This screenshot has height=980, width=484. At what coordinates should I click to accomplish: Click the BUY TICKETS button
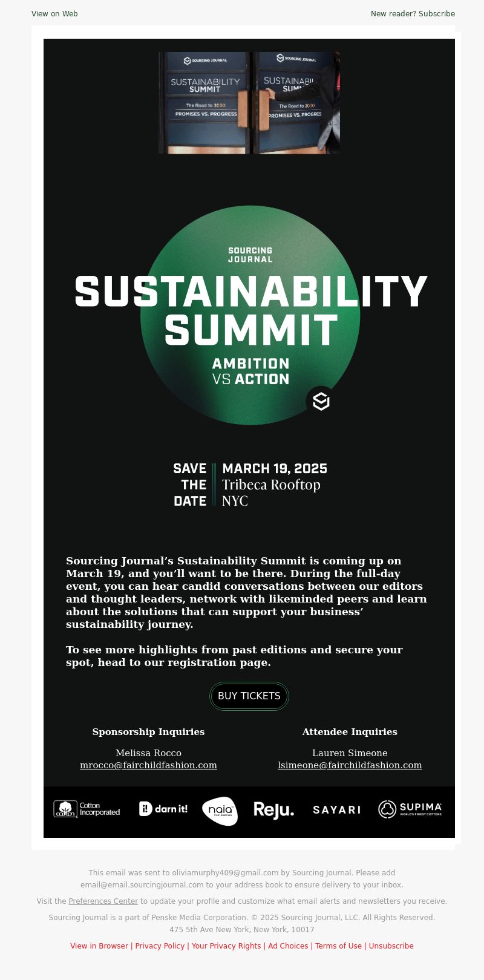pyautogui.click(x=249, y=696)
